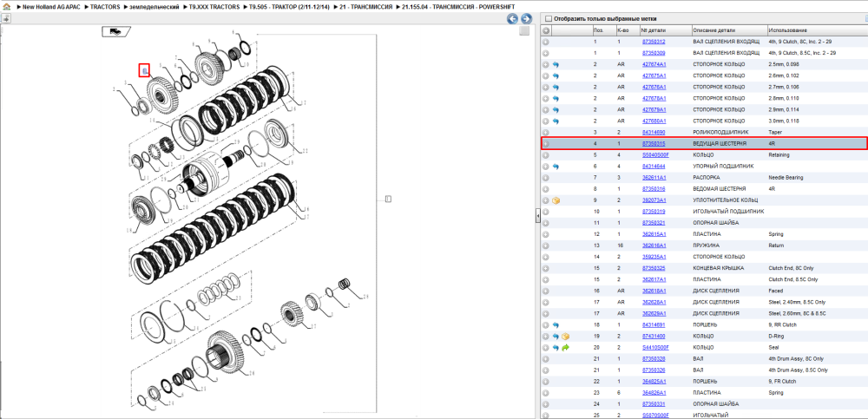Screen dimensions: 868x419
Task: Sort by Описание детали column header
Action: [729, 30]
